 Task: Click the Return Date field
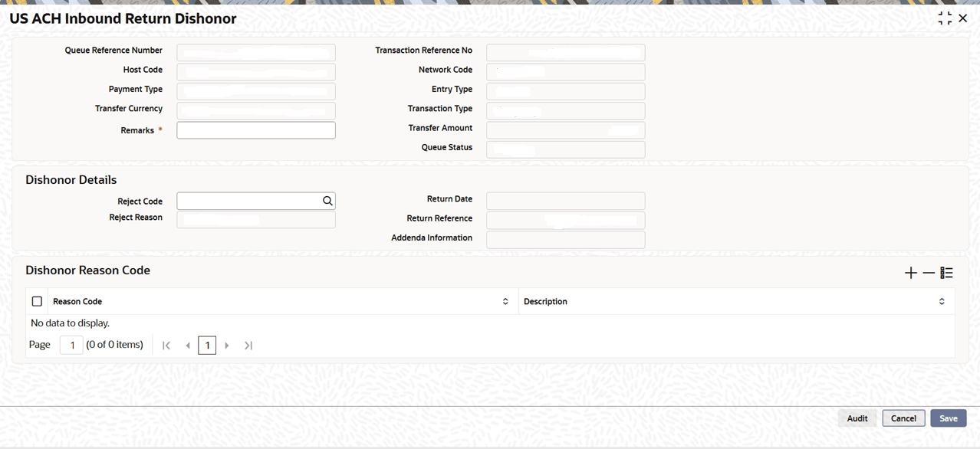(x=566, y=201)
